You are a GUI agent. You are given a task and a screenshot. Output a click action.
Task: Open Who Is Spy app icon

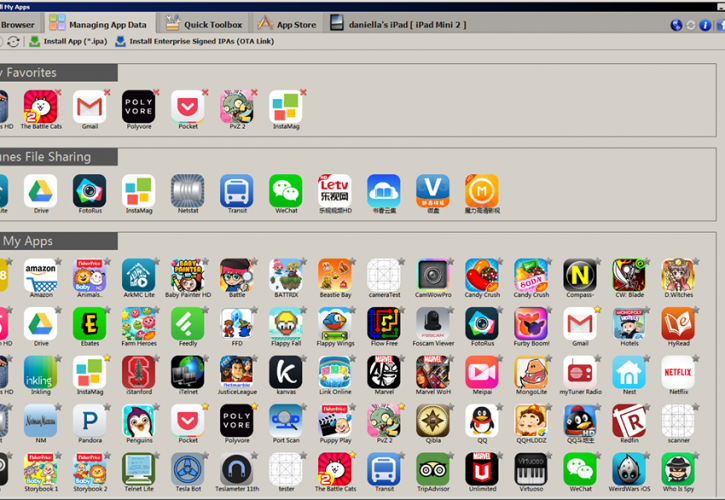point(678,469)
